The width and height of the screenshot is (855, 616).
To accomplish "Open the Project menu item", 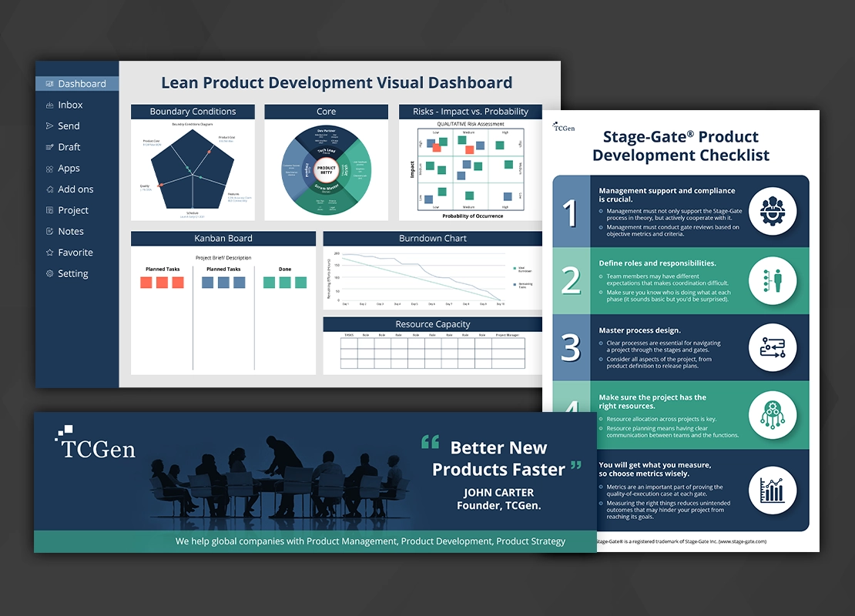I will click(x=73, y=210).
